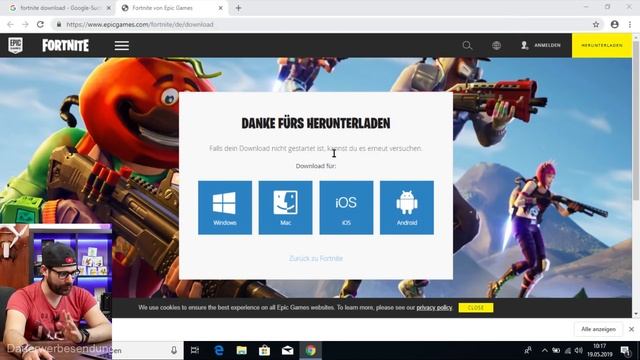Close the Google search tab

(109, 8)
